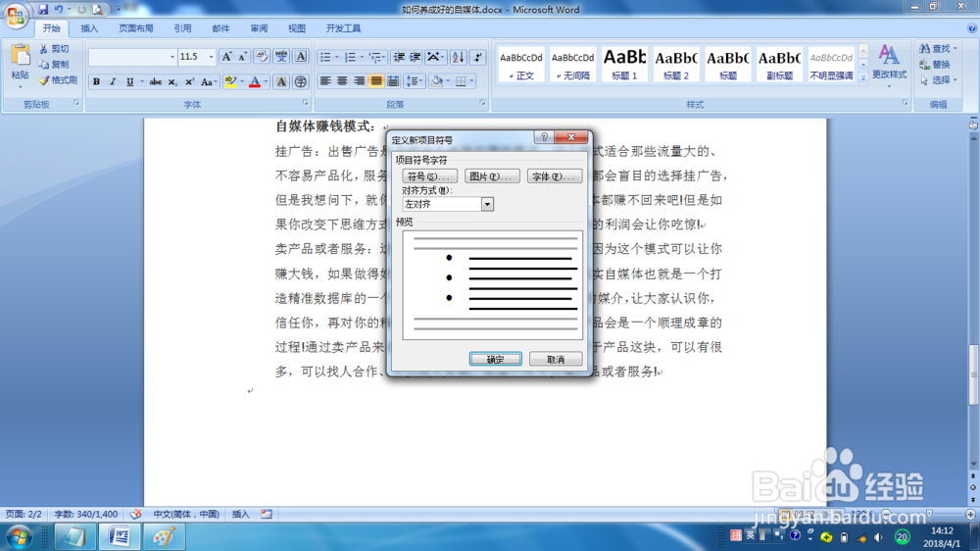This screenshot has height=551, width=980.
Task: Switch to the 页面布局 (Page Layout) tab
Action: click(x=135, y=28)
